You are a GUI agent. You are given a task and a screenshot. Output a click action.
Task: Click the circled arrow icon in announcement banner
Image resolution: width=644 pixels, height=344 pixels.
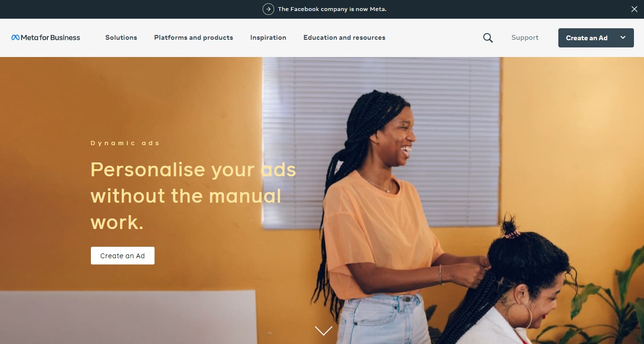268,9
